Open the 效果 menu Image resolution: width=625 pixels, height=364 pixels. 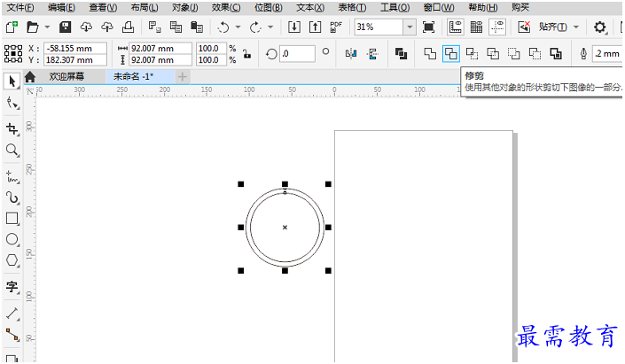[226, 8]
